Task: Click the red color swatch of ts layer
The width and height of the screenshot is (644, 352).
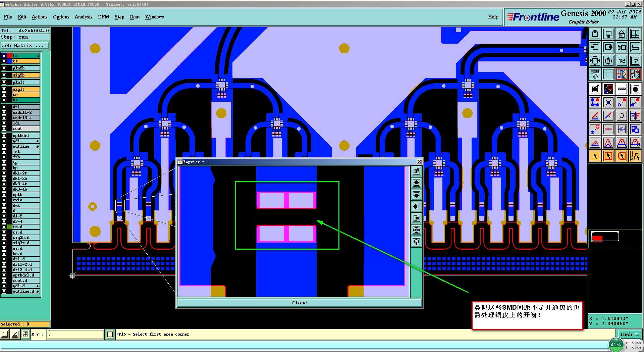Action: (9, 56)
